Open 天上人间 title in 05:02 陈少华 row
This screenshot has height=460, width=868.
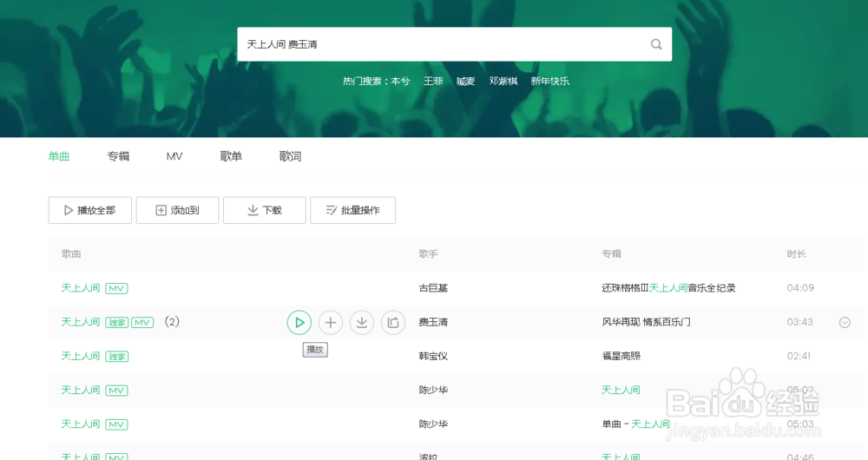81,391
